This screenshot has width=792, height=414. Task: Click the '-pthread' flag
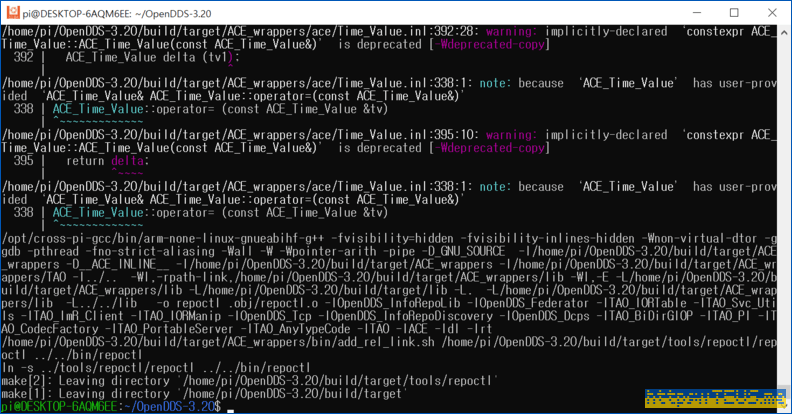pos(53,251)
